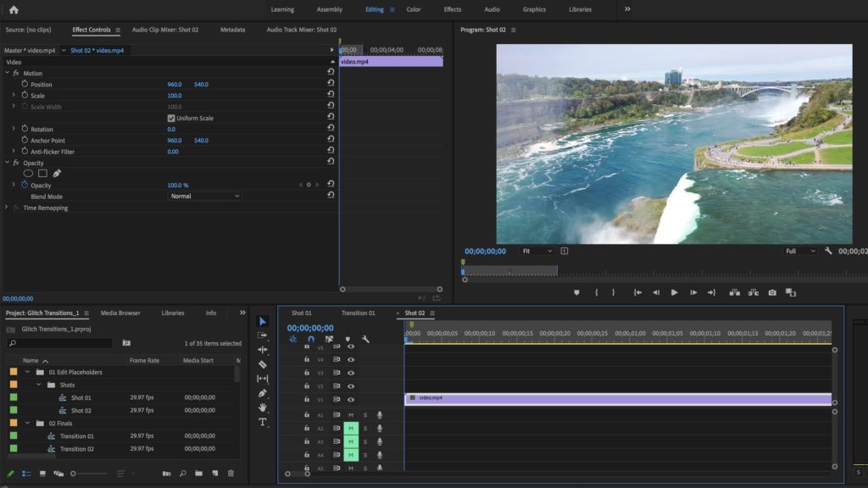Toggle the Position animation stopwatch
Screen dimensions: 868x488
pos(25,85)
